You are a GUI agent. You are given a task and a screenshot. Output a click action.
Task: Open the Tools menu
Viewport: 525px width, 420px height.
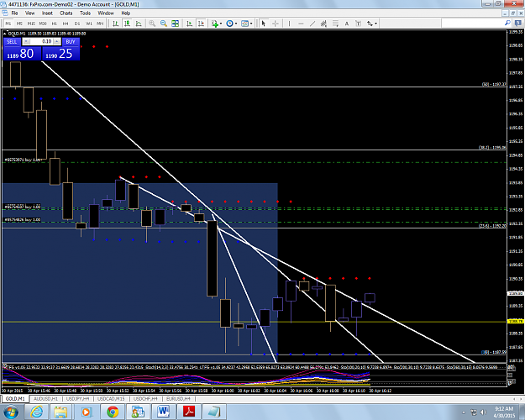tap(85, 13)
